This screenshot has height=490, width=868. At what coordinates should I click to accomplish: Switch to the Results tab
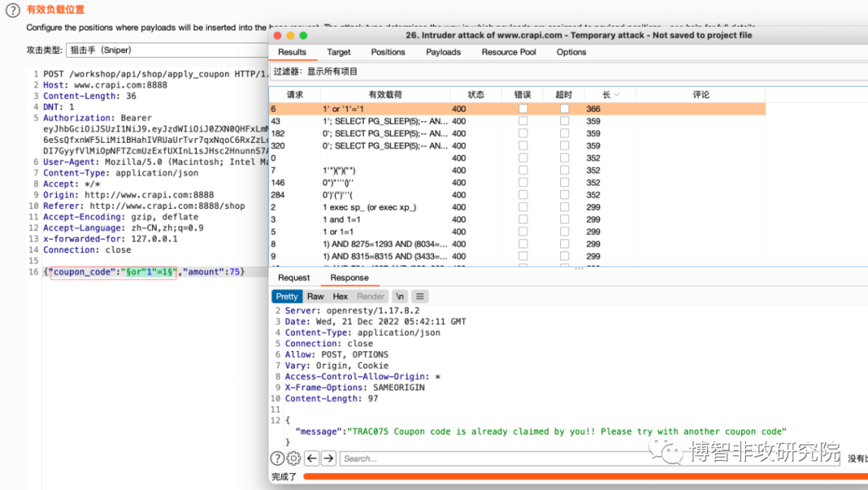[293, 52]
